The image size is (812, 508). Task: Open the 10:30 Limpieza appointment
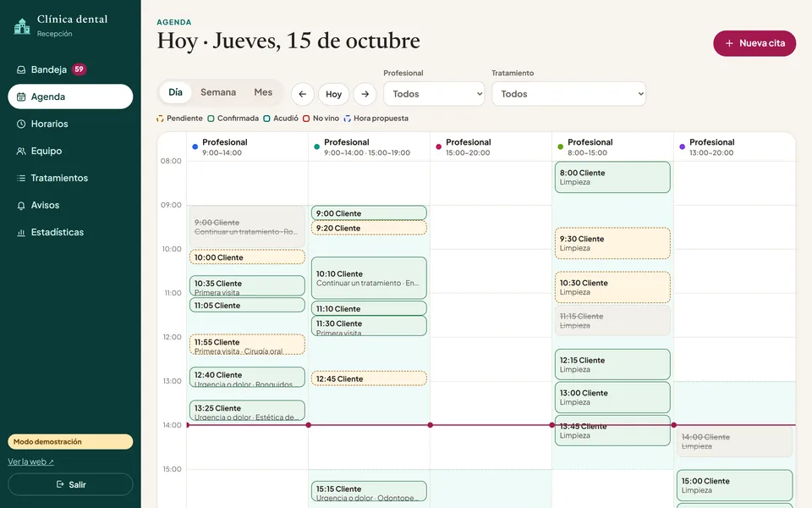(x=612, y=287)
